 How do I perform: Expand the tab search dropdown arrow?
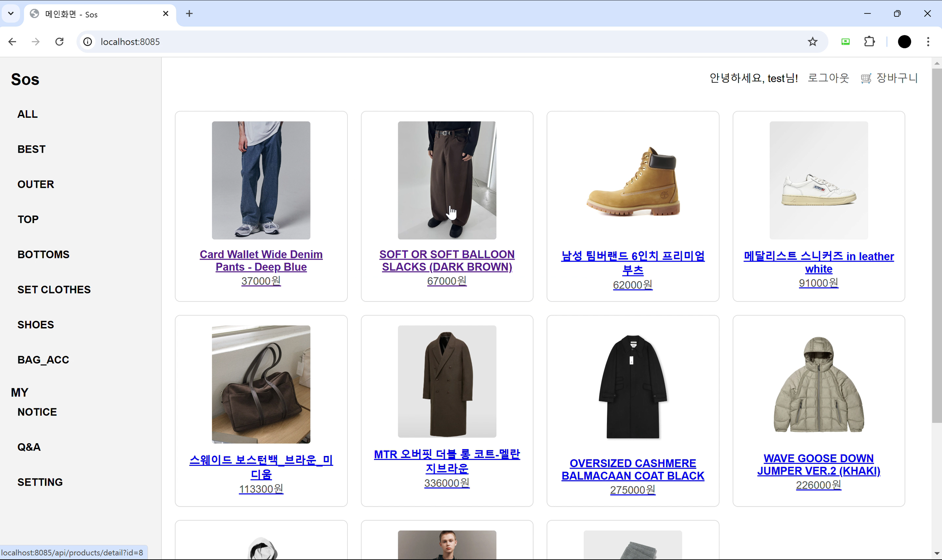tap(11, 14)
